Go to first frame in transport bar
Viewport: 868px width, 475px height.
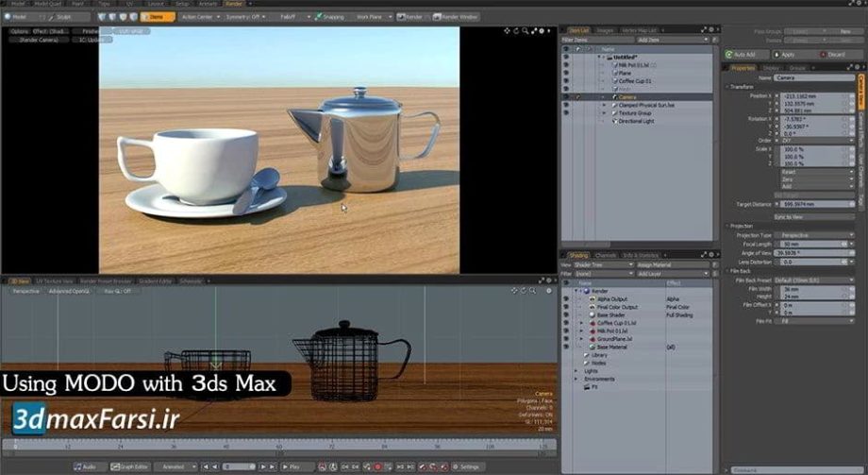pyautogui.click(x=206, y=467)
